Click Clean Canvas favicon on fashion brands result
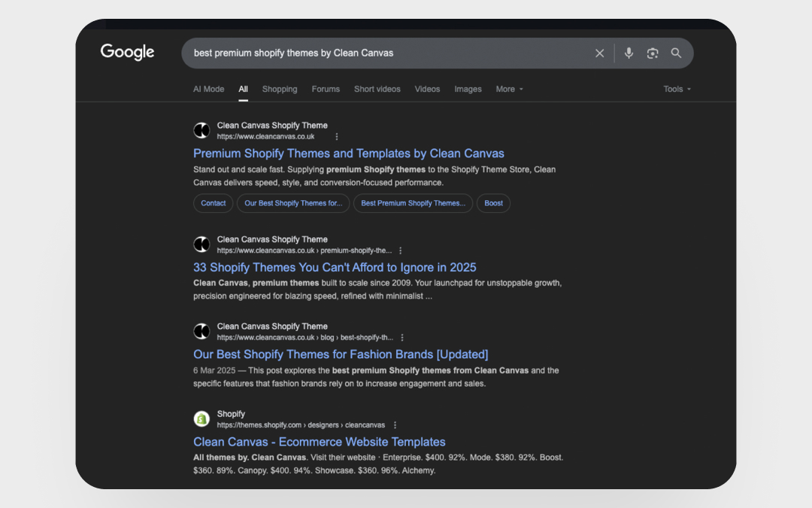The width and height of the screenshot is (812, 508). click(x=201, y=331)
